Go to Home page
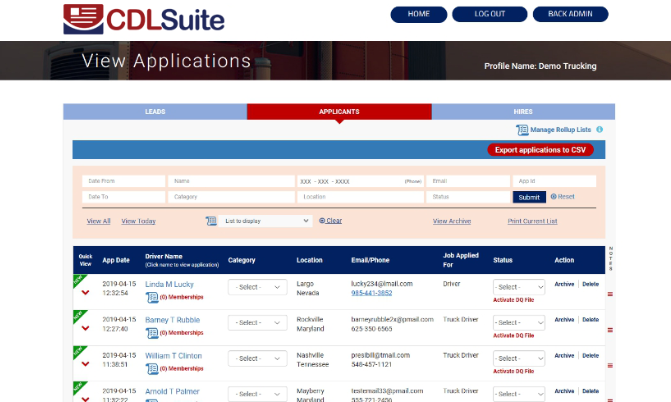Screen dimensions: 671x402 (x=419, y=14)
